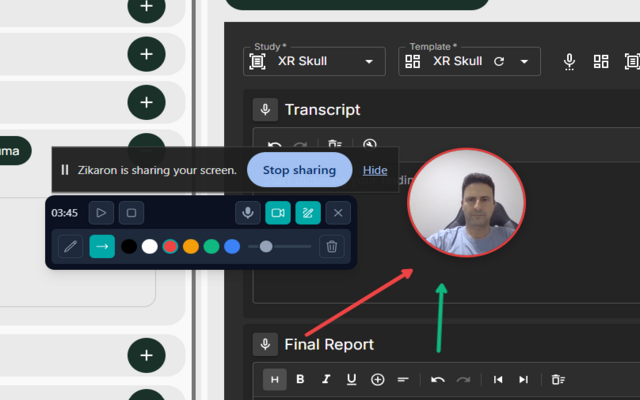Click the circled plus icon in Final Report toolbar
This screenshot has width=640, height=400.
tap(378, 380)
